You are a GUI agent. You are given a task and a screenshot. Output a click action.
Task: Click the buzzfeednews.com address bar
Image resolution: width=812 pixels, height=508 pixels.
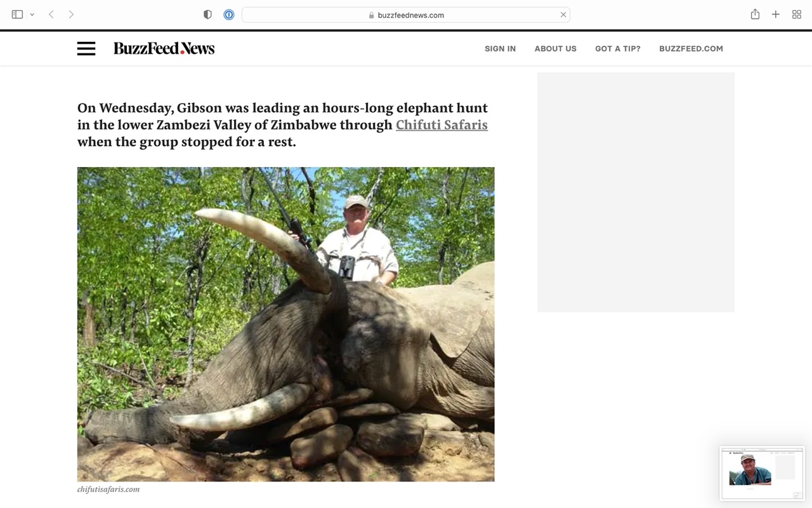[406, 15]
